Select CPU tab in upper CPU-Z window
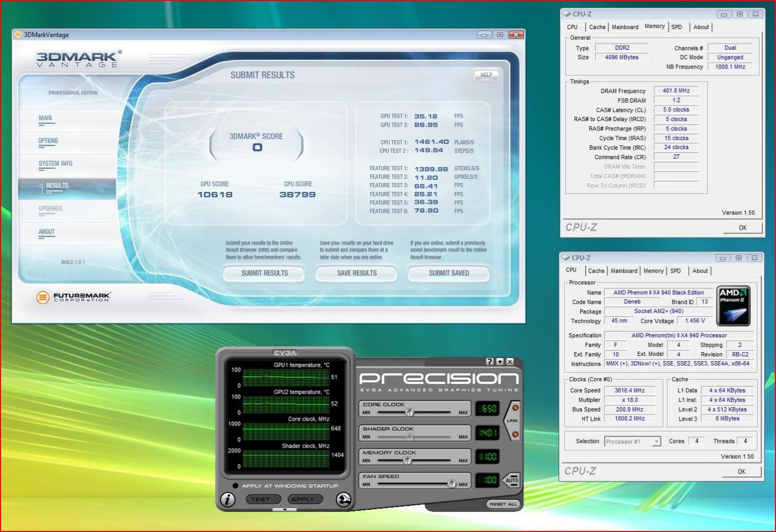The image size is (776, 532). point(572,27)
